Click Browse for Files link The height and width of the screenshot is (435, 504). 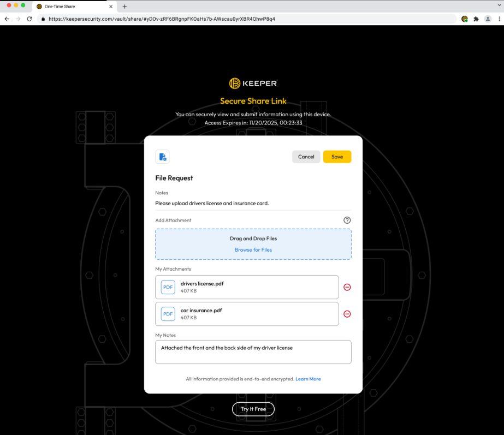(x=253, y=249)
